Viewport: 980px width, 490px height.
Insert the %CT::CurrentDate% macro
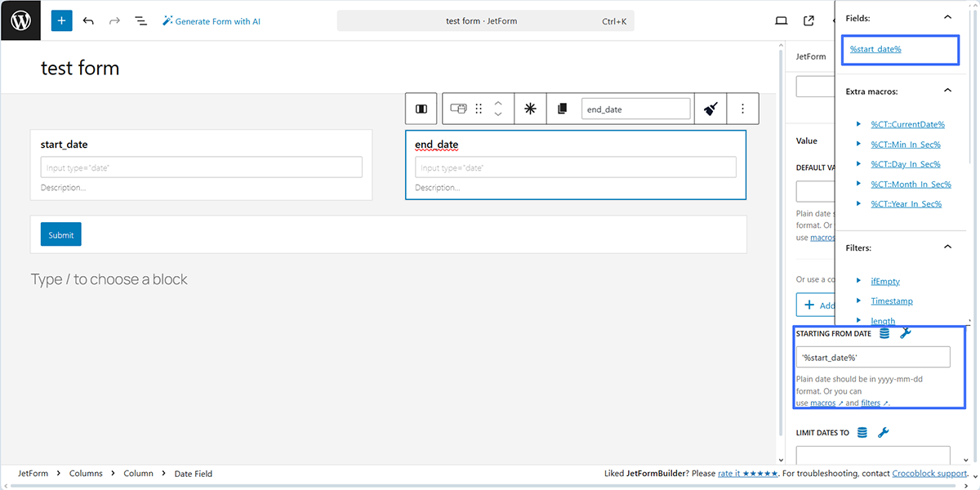pyautogui.click(x=907, y=125)
